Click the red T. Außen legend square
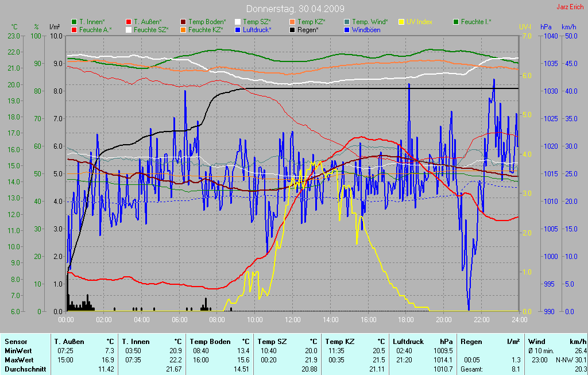588x375 pixels. [x=129, y=22]
